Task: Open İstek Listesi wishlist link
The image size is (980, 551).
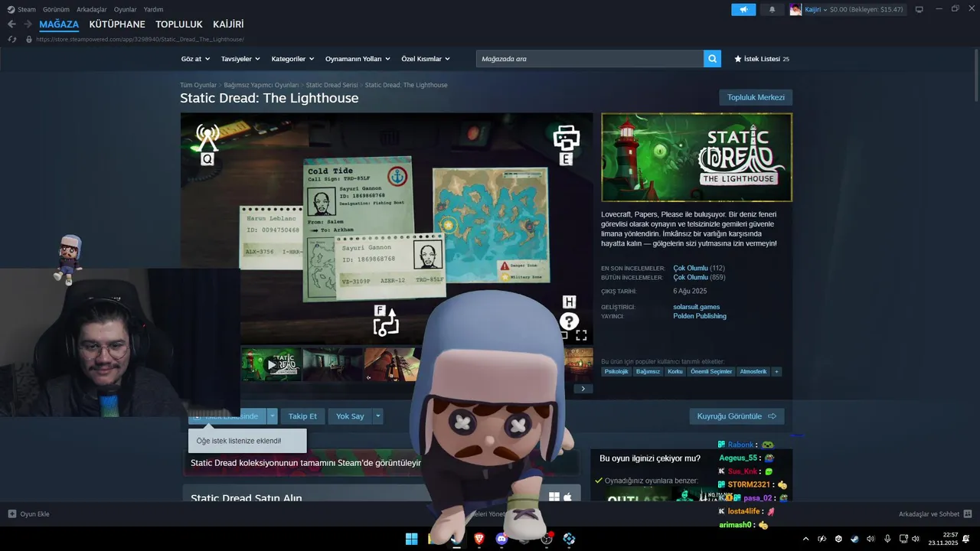Action: [x=762, y=59]
